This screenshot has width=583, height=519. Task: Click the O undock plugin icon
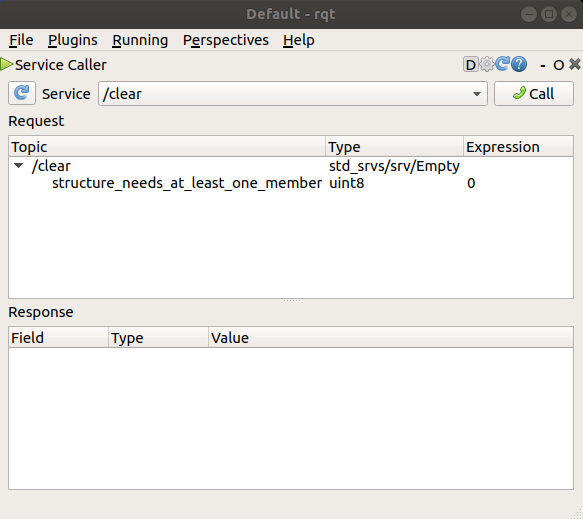click(558, 65)
